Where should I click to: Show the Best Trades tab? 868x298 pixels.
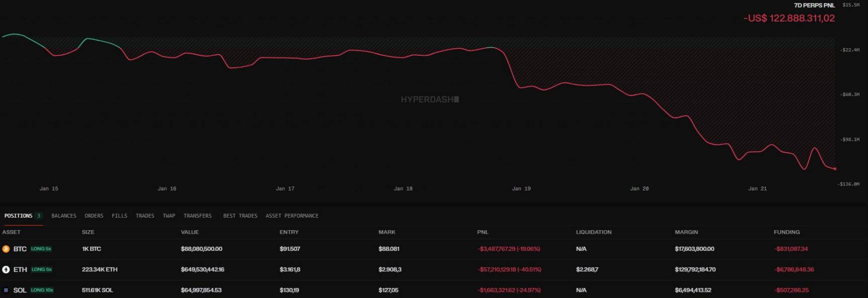tap(240, 216)
